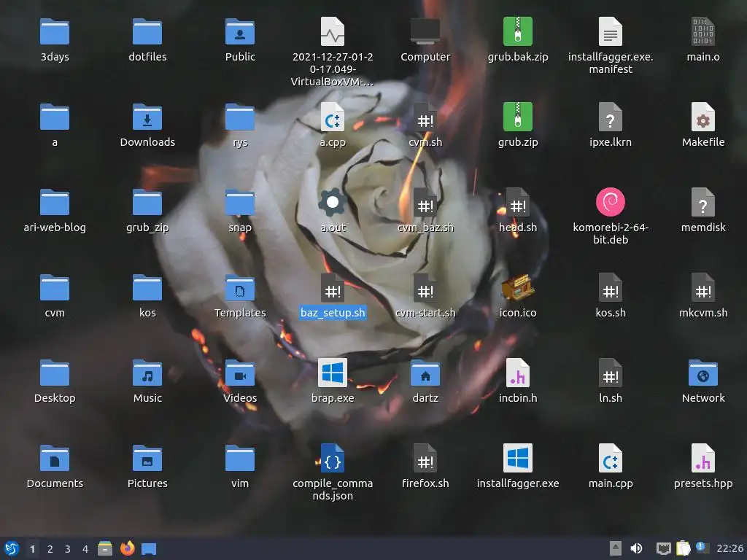
Task: Select the Public folder icon
Action: coord(239,32)
